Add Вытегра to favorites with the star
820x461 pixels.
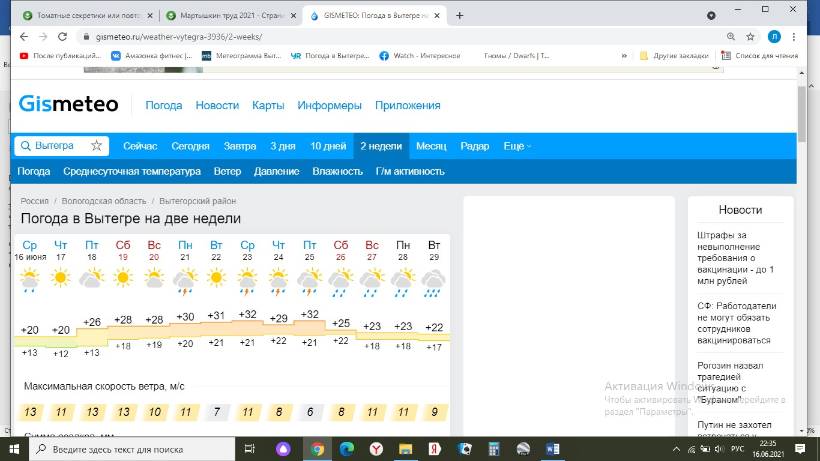click(96, 146)
